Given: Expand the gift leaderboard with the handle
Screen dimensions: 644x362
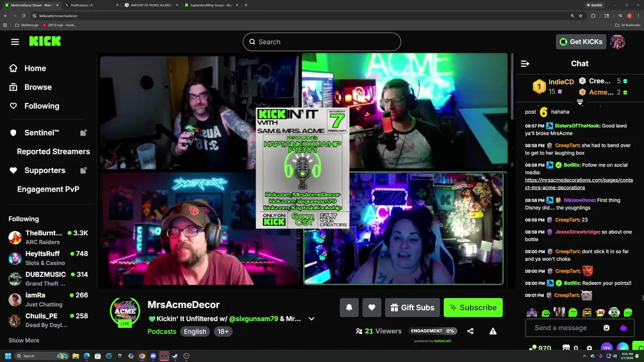Looking at the screenshot, I should click(580, 102).
